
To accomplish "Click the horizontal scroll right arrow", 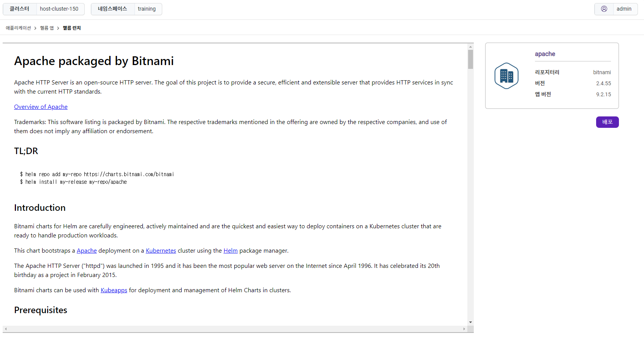I will pyautogui.click(x=464, y=329).
